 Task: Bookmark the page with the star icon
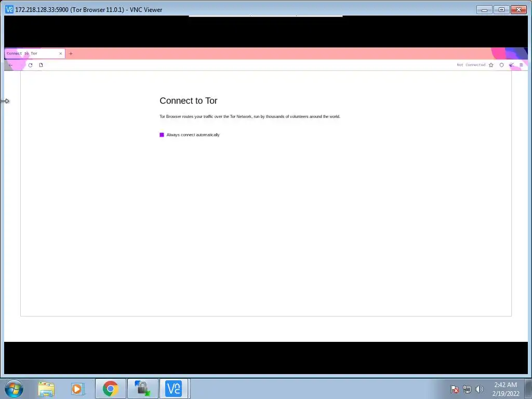(x=491, y=65)
